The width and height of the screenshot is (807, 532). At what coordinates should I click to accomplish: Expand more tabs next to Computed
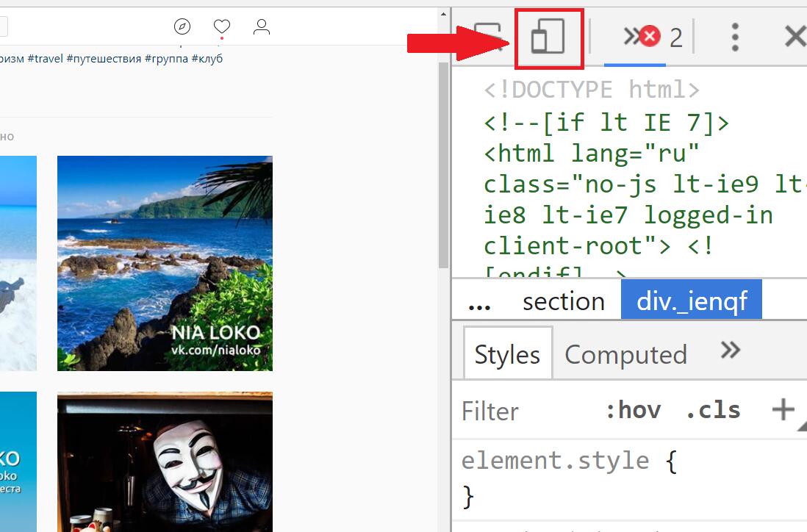pyautogui.click(x=730, y=351)
